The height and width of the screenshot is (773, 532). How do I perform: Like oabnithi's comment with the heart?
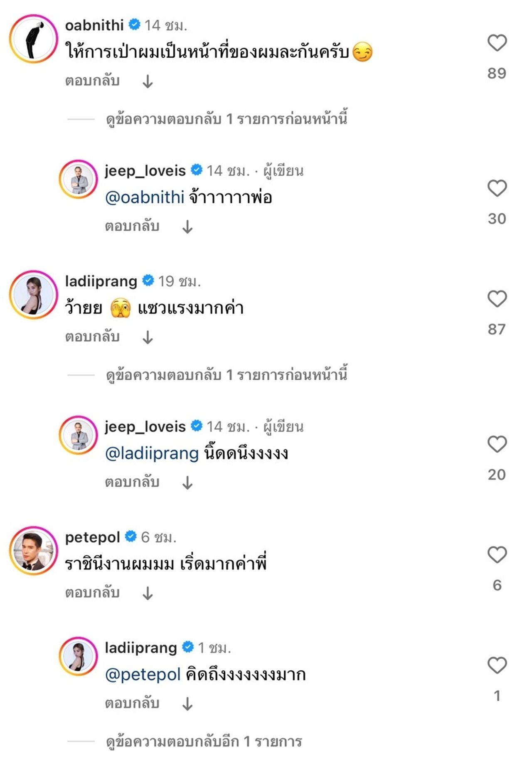pyautogui.click(x=497, y=43)
